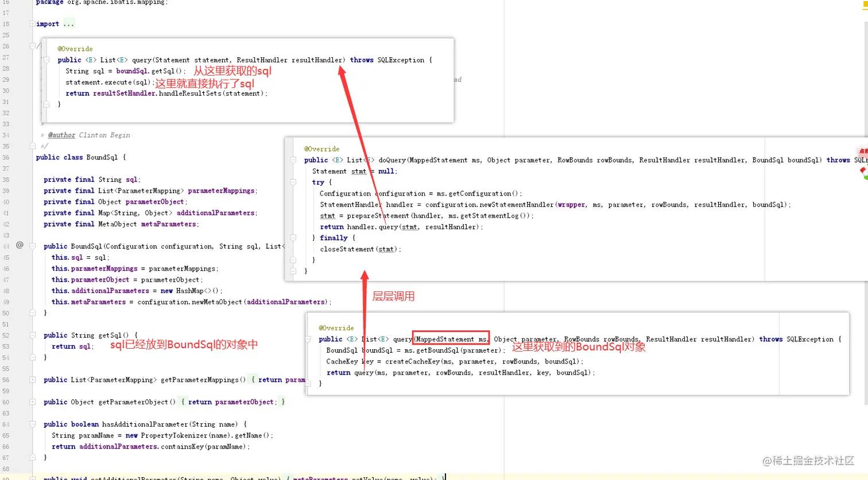The width and height of the screenshot is (868, 480).
Task: Expand the folded getParameterMappings() method at line 56
Action: (32, 380)
